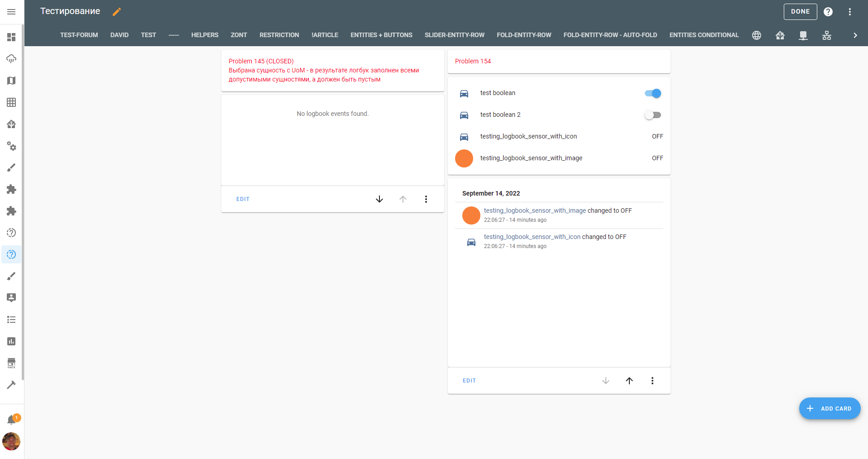Click the highlighted dashed question-mark sidebar icon
Viewport: 868px width, 459px height.
pos(11,254)
